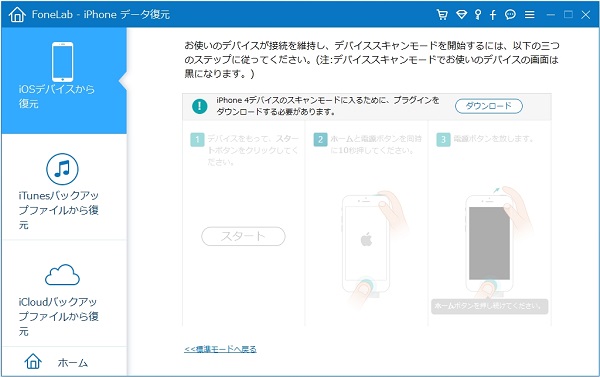Click the iPhone device icon in the sidebar

click(62, 61)
